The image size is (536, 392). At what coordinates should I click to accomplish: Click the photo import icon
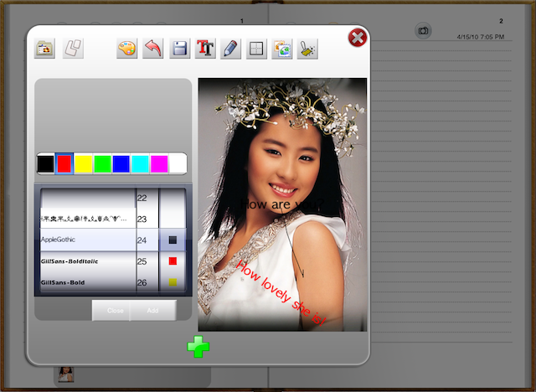(282, 49)
